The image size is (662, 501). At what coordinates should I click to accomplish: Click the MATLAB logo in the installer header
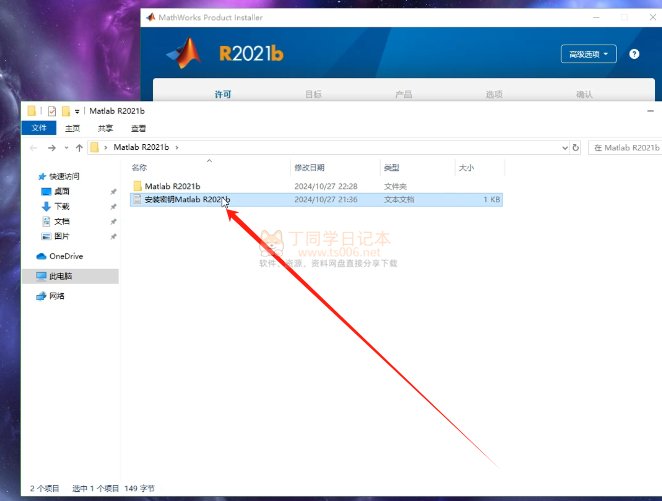tap(184, 53)
